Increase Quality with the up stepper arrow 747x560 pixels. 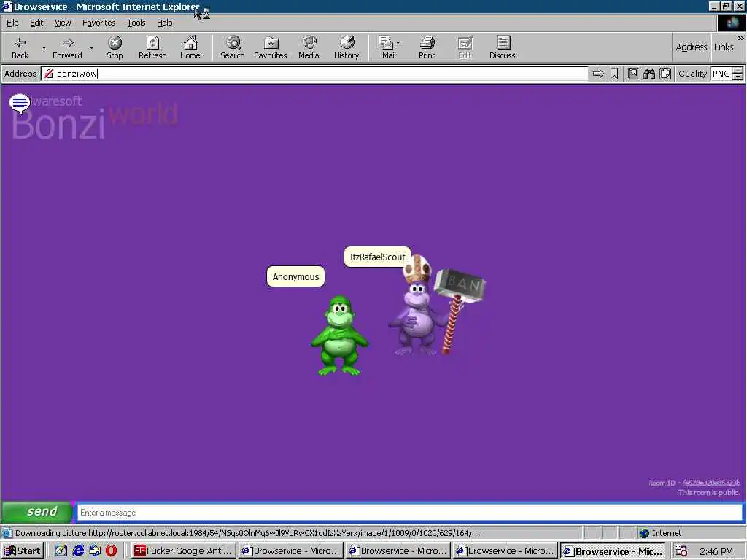click(x=738, y=71)
